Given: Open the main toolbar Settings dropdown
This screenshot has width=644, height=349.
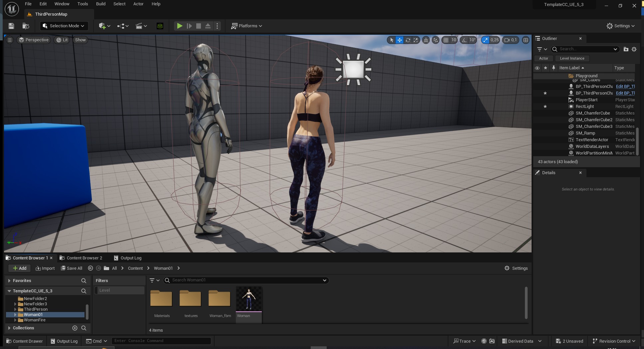Looking at the screenshot, I should 620,26.
